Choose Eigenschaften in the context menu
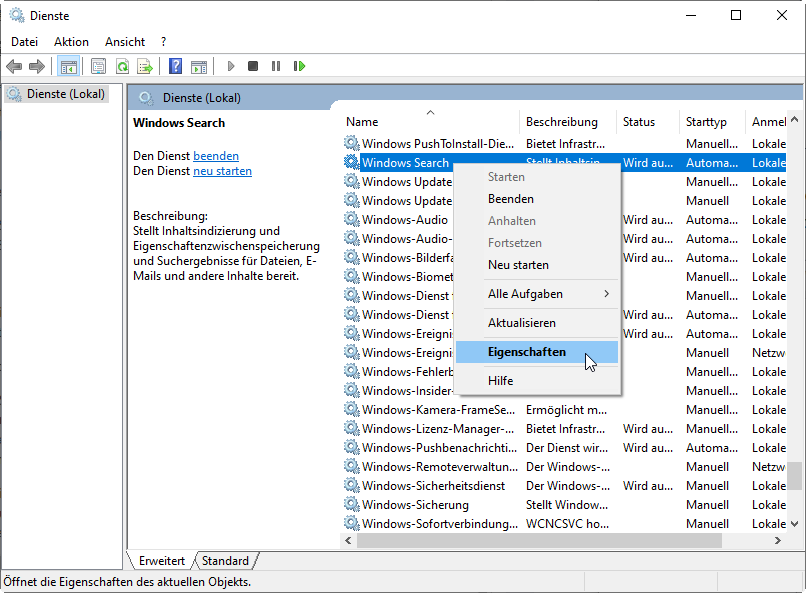The width and height of the screenshot is (806, 593). point(527,352)
